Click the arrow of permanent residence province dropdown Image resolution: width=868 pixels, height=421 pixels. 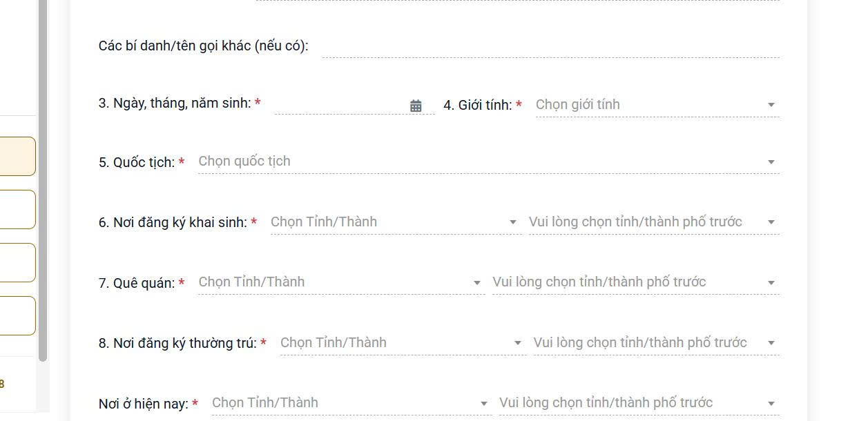(x=518, y=343)
